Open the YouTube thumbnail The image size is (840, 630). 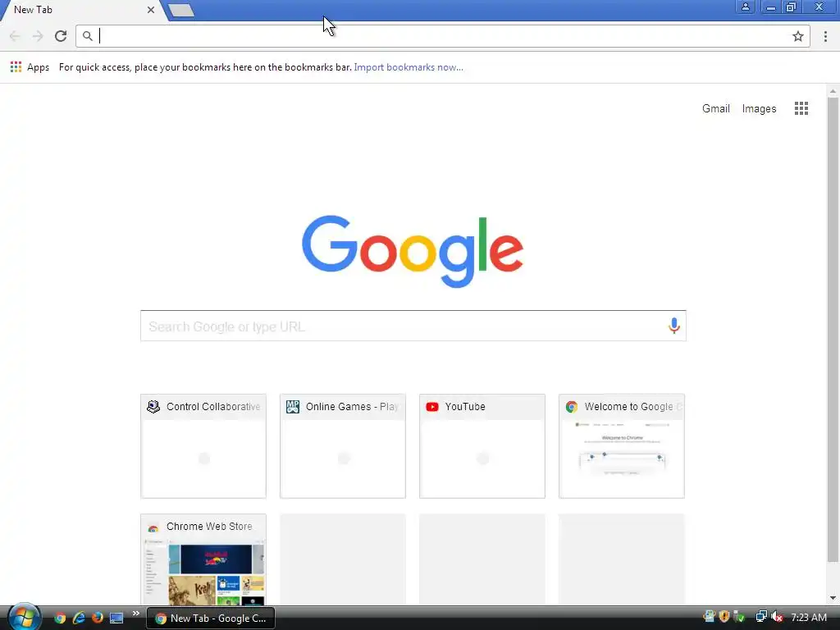tap(482, 445)
